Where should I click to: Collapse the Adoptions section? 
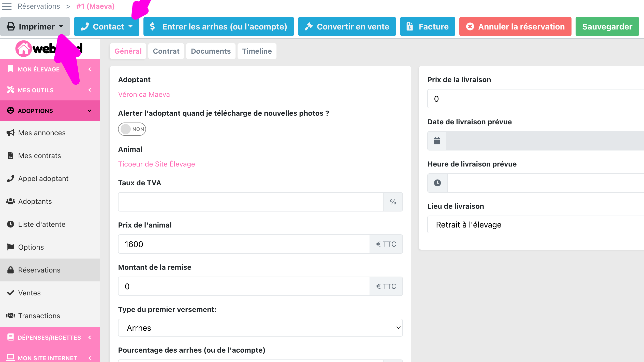pyautogui.click(x=89, y=111)
